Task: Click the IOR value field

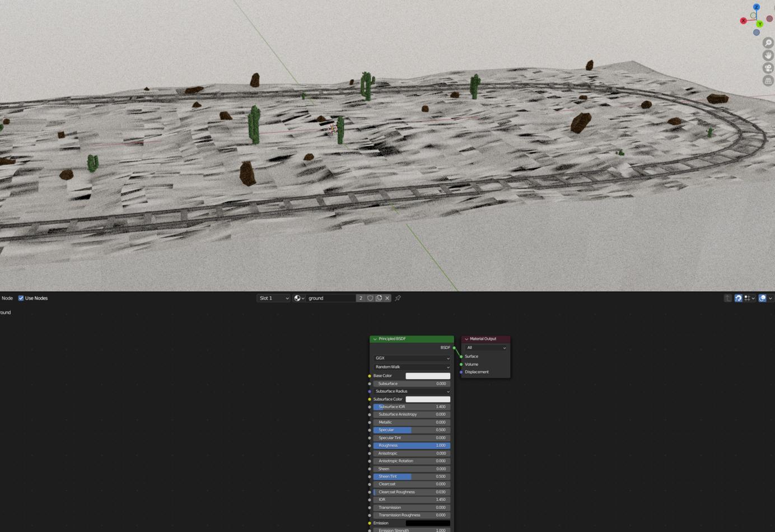Action: [412, 500]
